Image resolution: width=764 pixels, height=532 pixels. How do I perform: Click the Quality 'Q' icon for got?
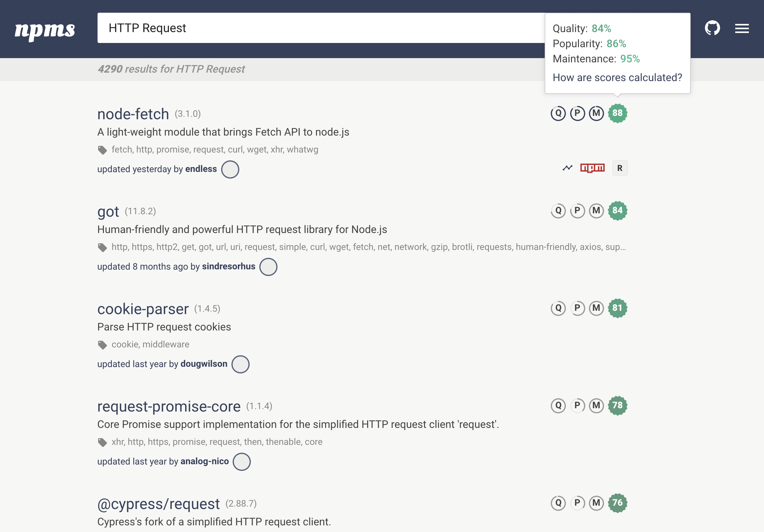click(x=558, y=211)
